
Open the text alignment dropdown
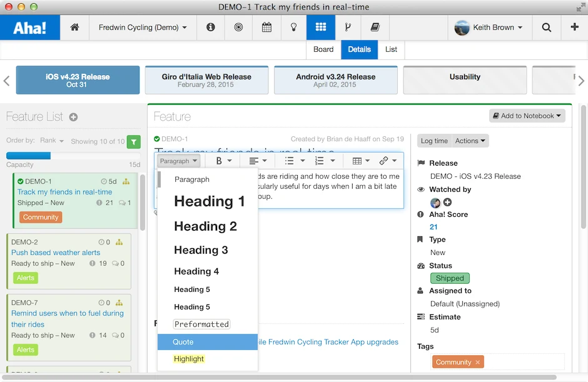(258, 161)
